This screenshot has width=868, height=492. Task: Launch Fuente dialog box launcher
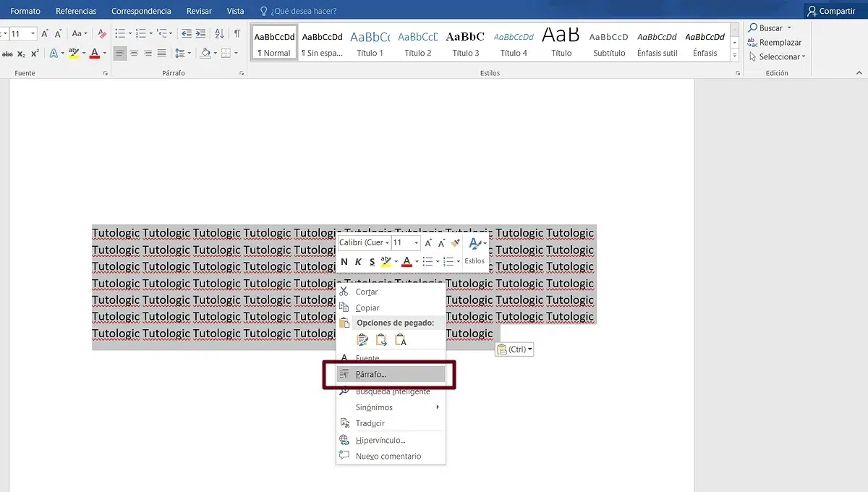point(106,74)
